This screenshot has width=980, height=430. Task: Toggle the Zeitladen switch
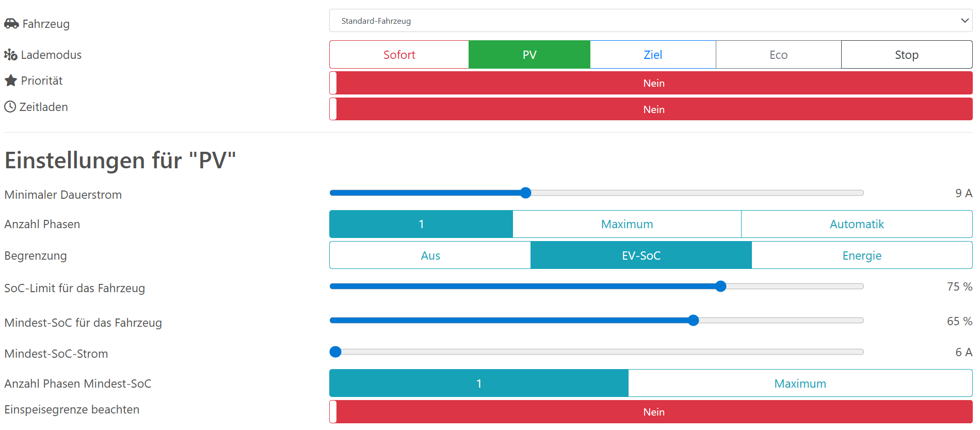point(650,109)
